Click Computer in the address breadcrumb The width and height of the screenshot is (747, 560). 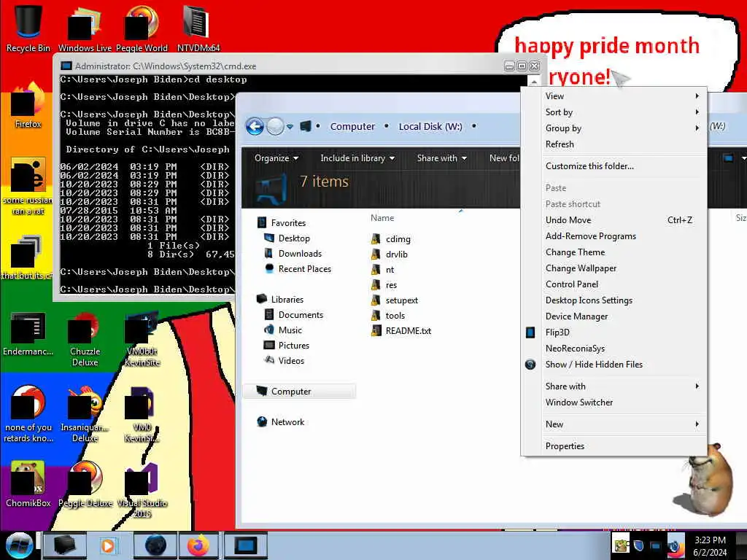[x=352, y=127]
